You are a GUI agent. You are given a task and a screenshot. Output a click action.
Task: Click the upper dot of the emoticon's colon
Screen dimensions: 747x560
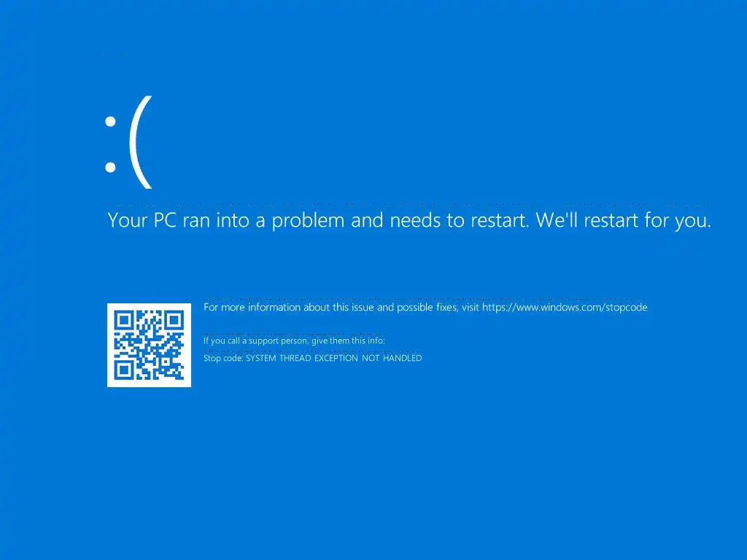(111, 122)
